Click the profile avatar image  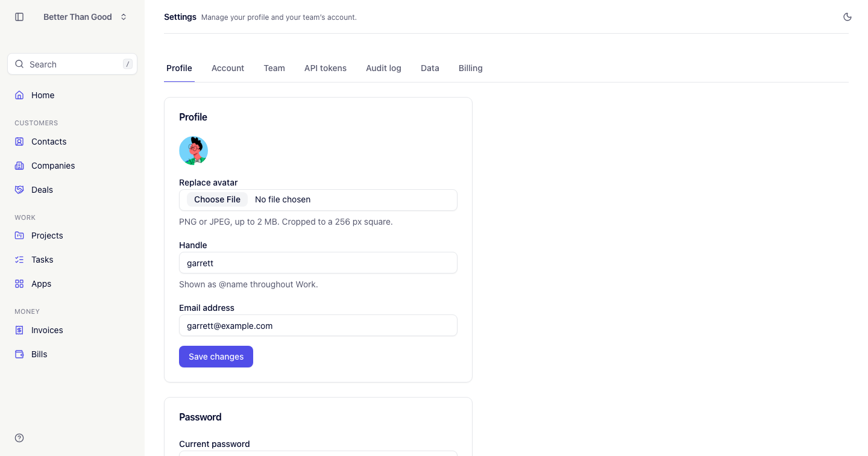click(x=193, y=151)
